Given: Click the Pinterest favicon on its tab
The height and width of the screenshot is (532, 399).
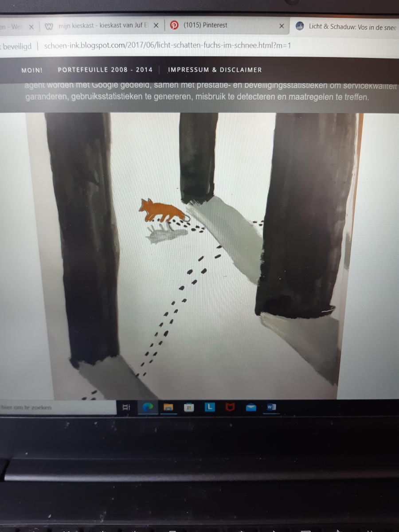Looking at the screenshot, I should pyautogui.click(x=175, y=26).
